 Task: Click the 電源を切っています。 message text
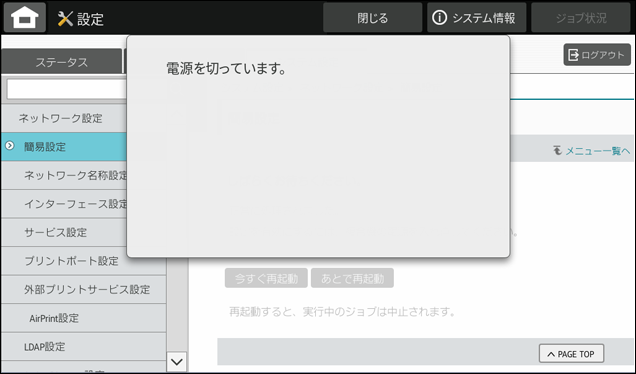coord(226,69)
